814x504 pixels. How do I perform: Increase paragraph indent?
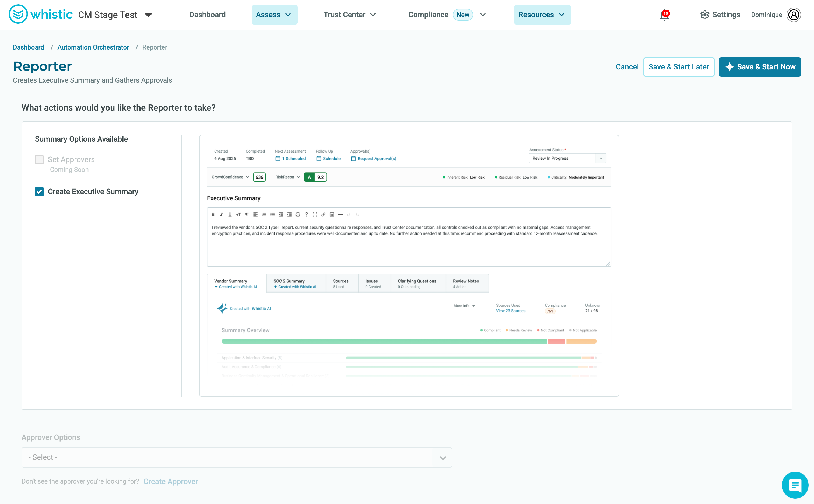pos(289,214)
